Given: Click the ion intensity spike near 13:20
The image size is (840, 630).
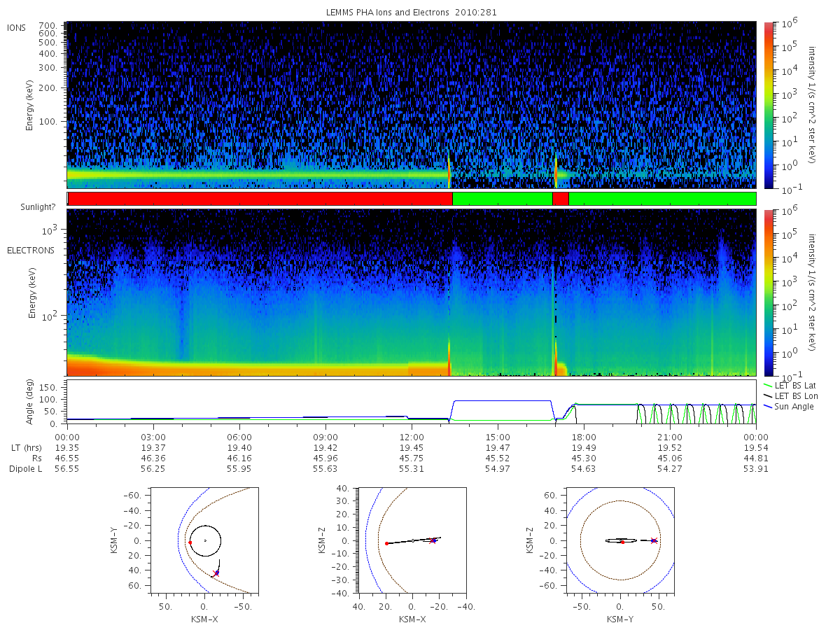Looking at the screenshot, I should 449,171.
